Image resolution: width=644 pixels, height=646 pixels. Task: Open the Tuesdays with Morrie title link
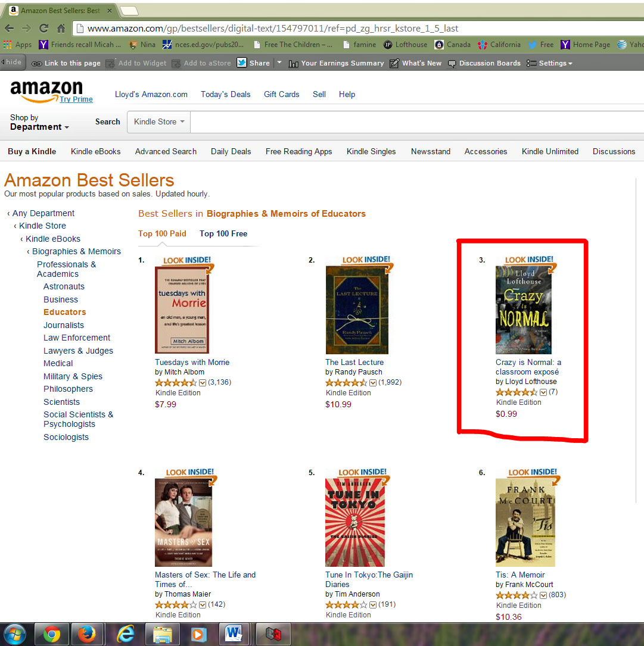(192, 362)
